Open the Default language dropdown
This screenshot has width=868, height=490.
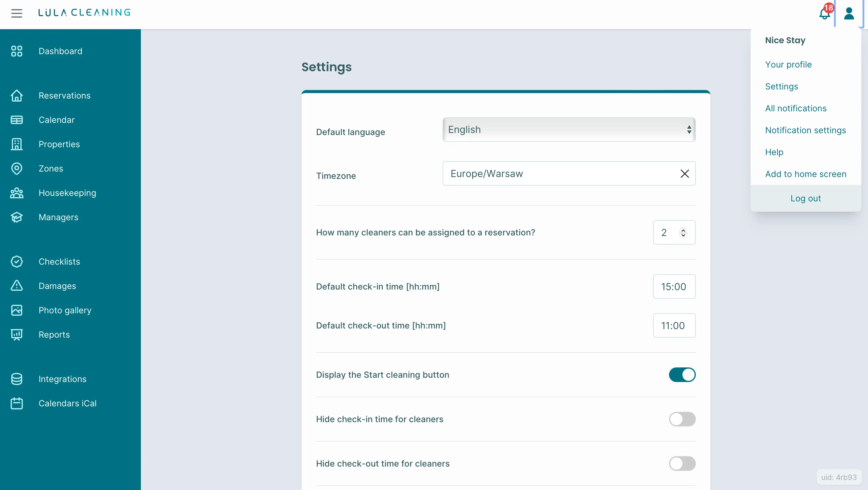[569, 130]
